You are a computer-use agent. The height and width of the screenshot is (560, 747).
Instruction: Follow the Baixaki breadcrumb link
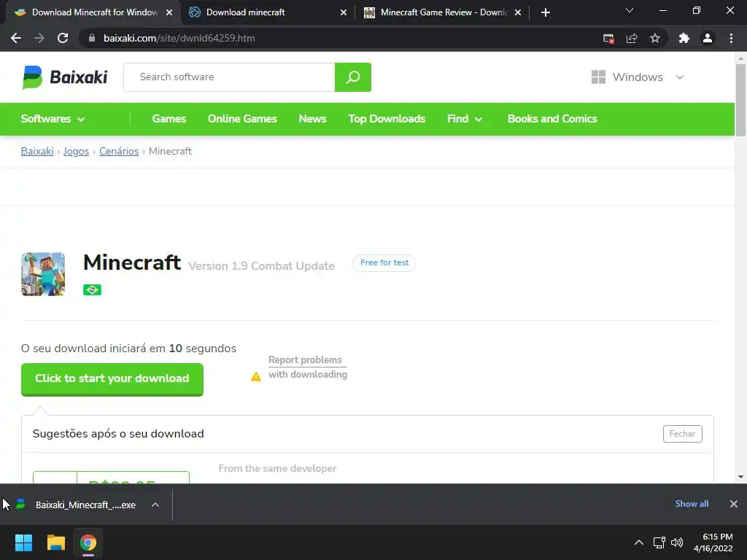click(37, 152)
